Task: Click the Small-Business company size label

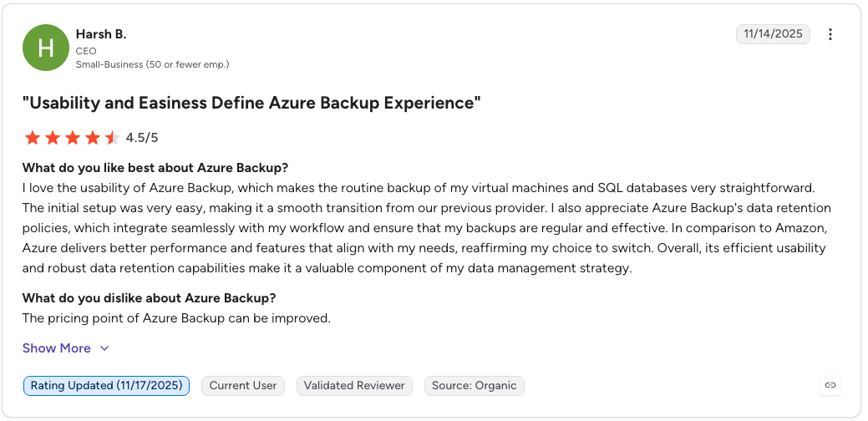Action: point(152,64)
